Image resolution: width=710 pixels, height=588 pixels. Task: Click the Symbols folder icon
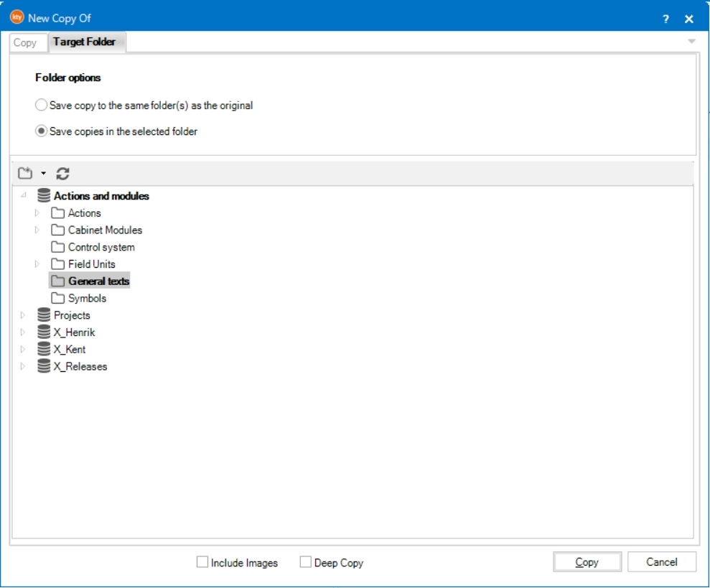pos(58,298)
